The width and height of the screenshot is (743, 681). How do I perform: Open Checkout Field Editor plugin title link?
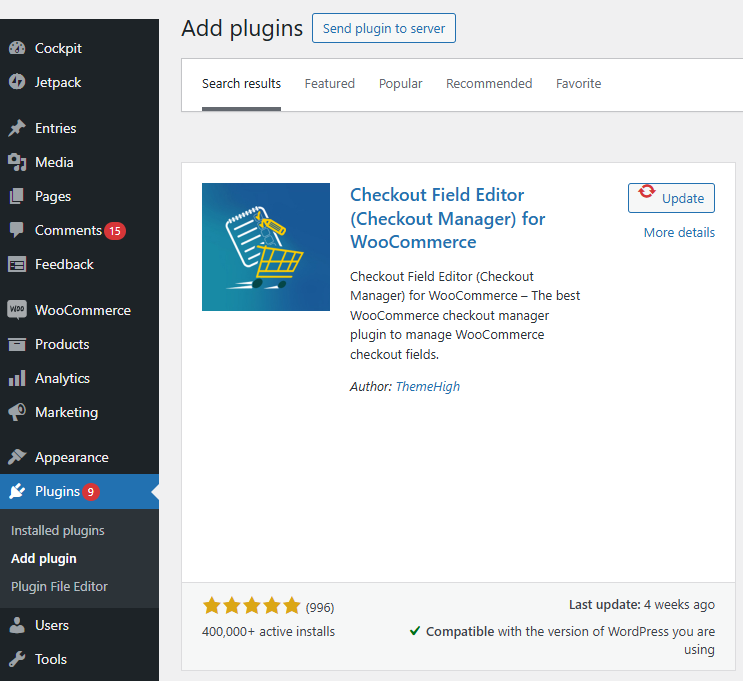(x=448, y=218)
